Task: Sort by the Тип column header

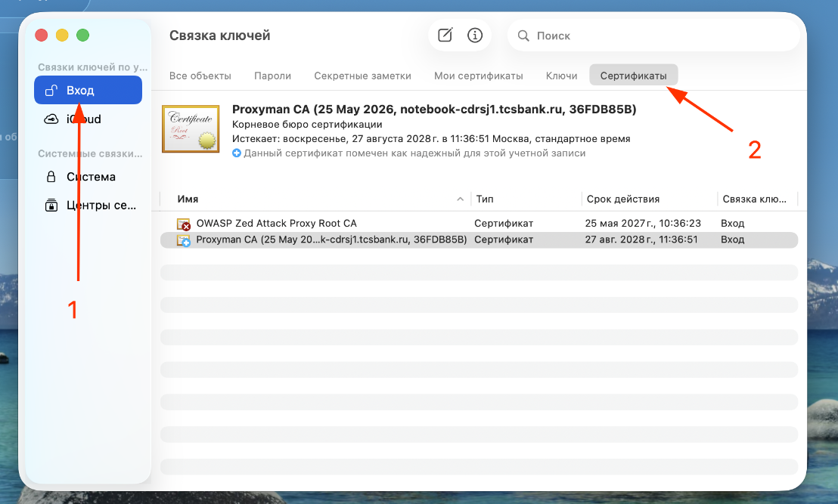Action: 485,199
